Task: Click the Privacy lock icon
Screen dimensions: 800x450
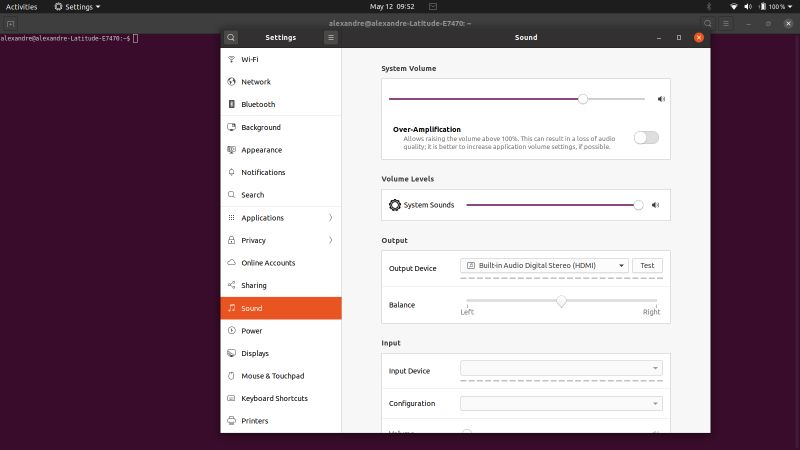Action: point(232,240)
